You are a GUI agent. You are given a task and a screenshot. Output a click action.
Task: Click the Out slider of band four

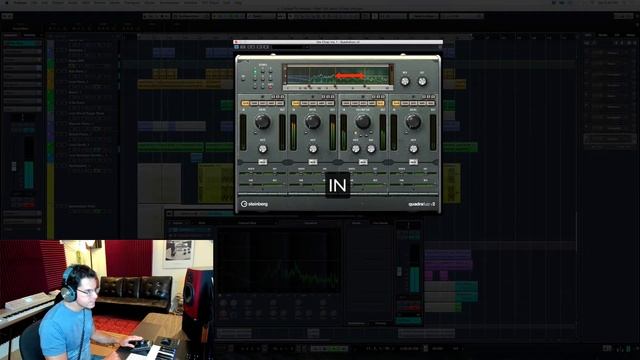[425, 173]
